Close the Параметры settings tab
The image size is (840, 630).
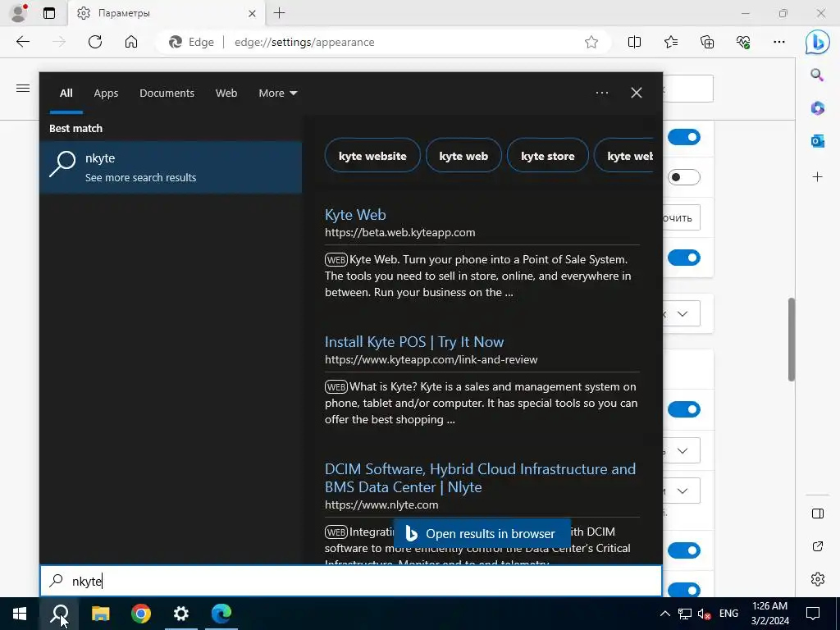(x=253, y=13)
